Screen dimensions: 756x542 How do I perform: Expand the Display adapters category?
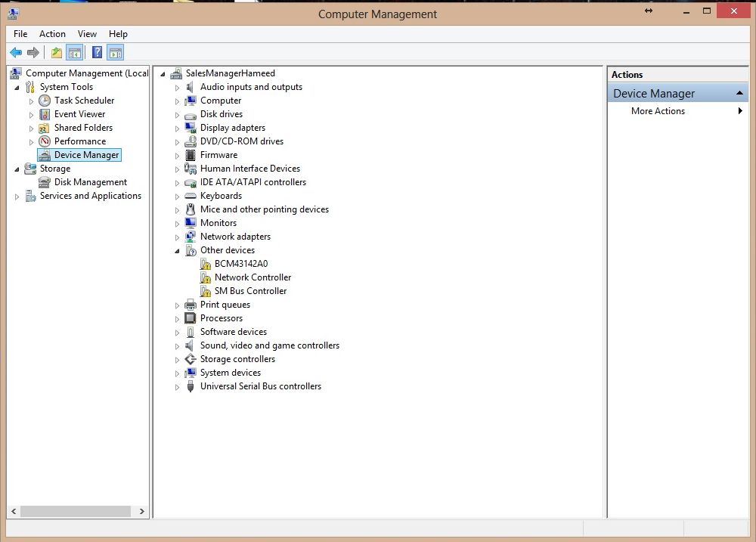click(x=178, y=129)
